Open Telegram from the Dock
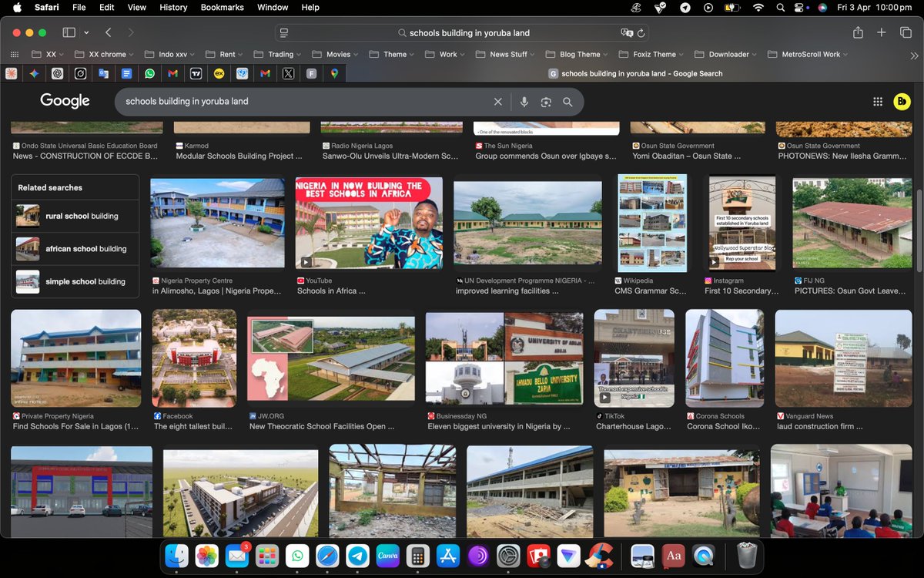The height and width of the screenshot is (578, 924). click(357, 555)
